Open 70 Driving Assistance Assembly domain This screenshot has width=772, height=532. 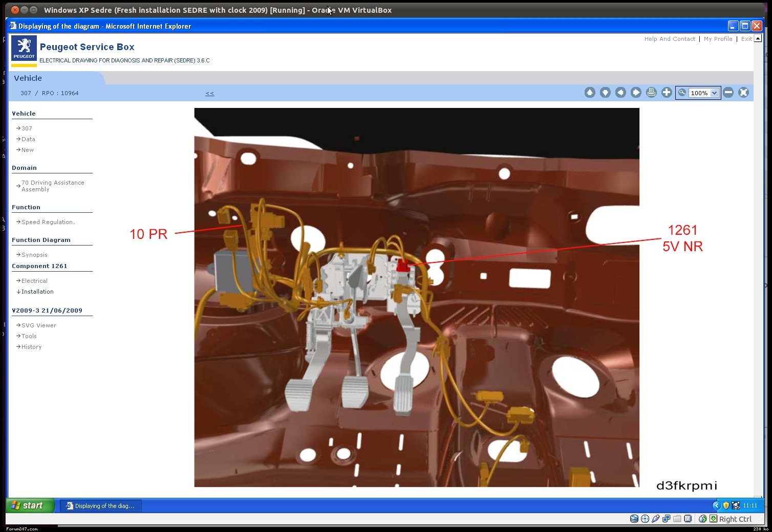pos(53,186)
